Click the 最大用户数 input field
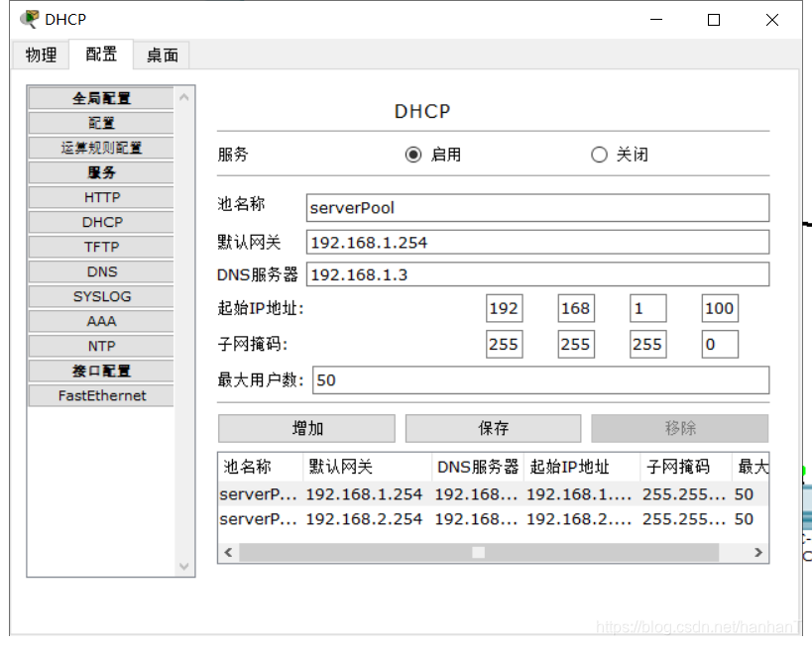812x645 pixels. (x=540, y=380)
